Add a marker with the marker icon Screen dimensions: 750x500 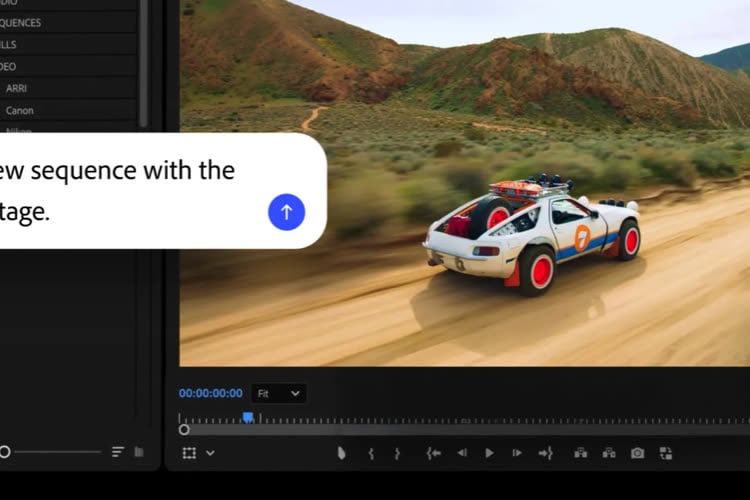click(x=341, y=453)
